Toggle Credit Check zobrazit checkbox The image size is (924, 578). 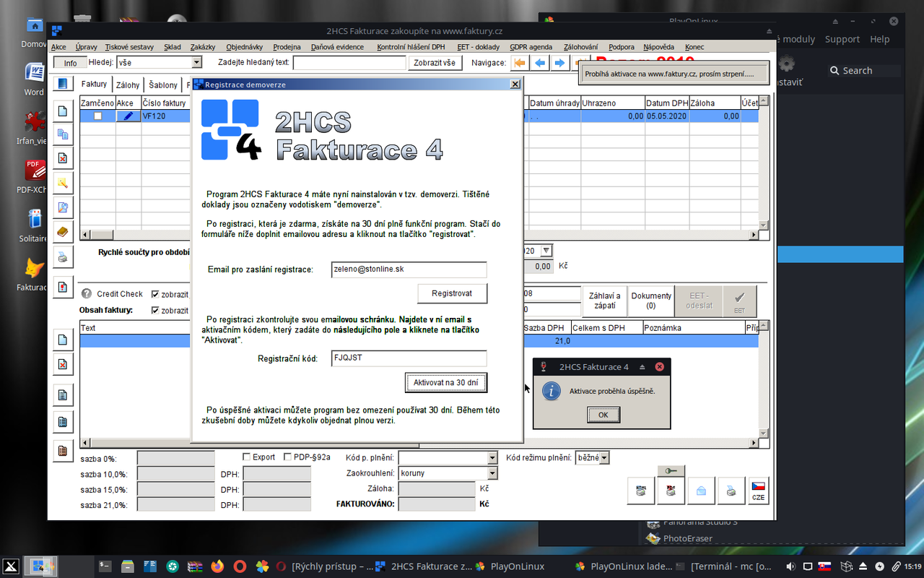[155, 294]
